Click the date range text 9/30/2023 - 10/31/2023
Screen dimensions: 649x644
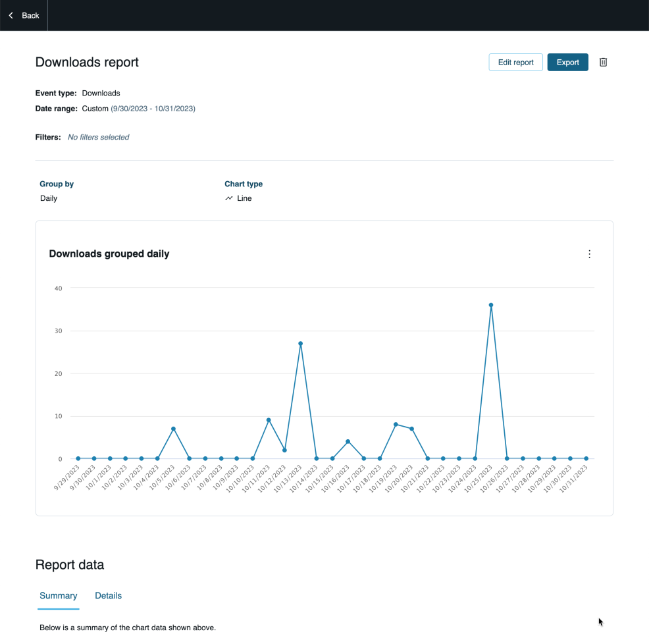click(x=153, y=109)
